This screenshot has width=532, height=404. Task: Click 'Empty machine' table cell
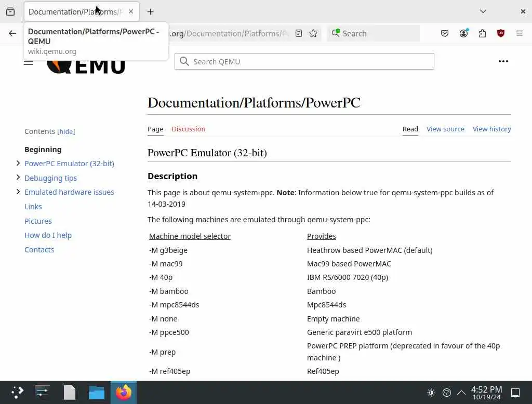tap(333, 319)
